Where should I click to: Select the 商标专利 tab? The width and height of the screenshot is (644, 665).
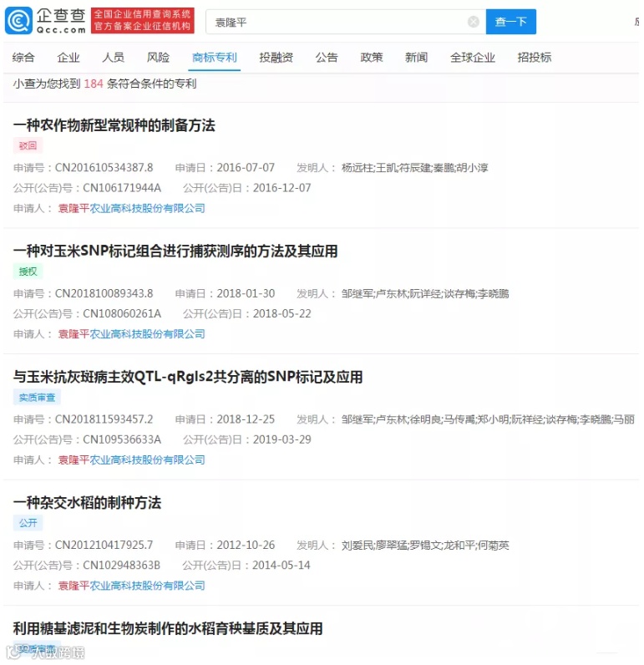tap(215, 58)
